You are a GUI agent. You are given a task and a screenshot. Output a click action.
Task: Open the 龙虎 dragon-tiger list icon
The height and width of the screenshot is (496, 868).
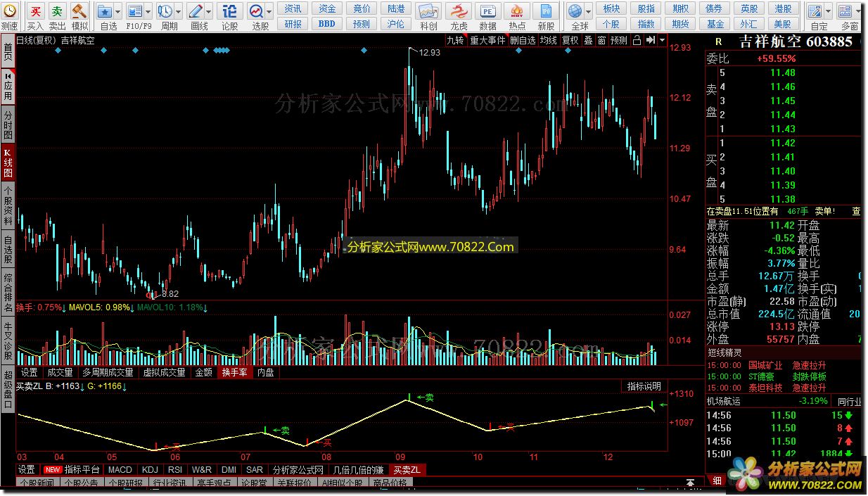click(x=459, y=11)
